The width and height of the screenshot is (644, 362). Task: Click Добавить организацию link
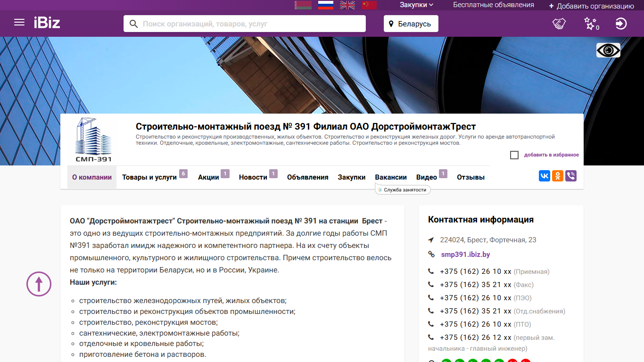click(592, 6)
